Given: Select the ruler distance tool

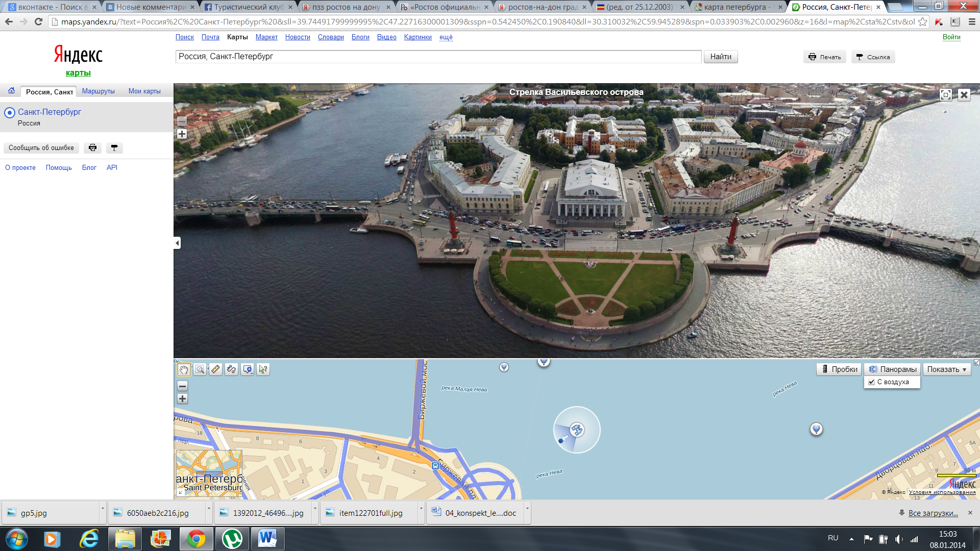Looking at the screenshot, I should 216,369.
